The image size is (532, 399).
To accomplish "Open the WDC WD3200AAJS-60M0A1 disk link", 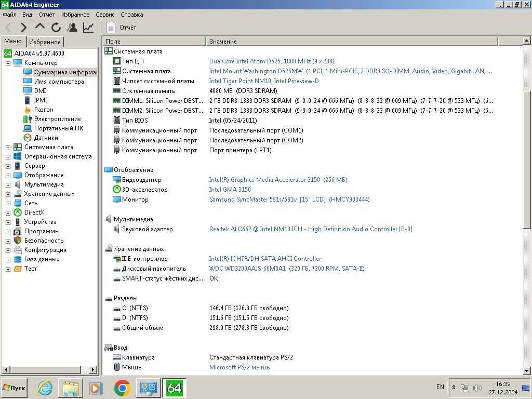I will [287, 269].
